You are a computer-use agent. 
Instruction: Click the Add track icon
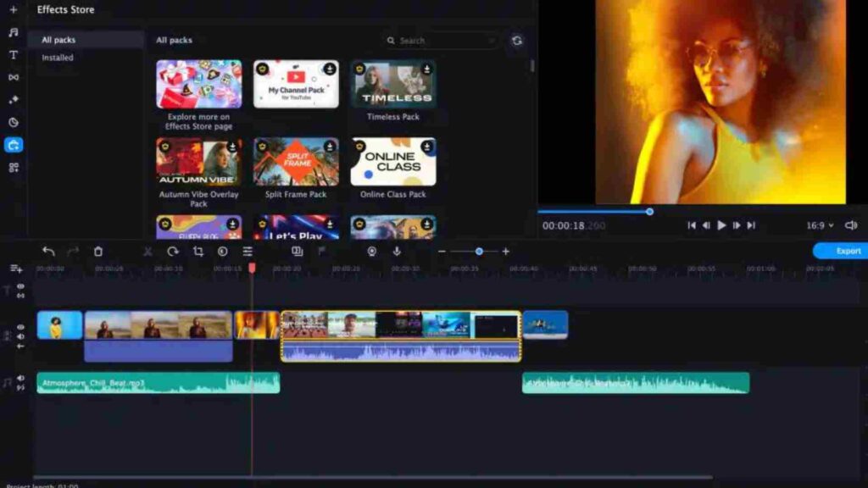point(16,269)
